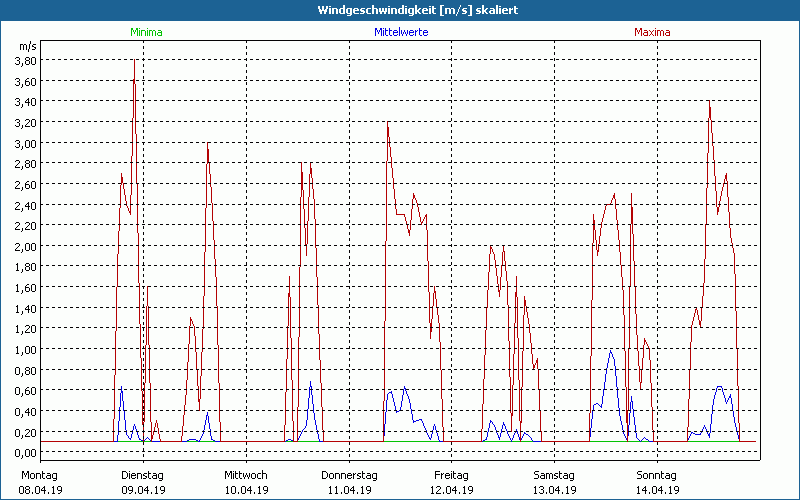Image resolution: width=800 pixels, height=500 pixels.
Task: Click the highest red peak near Dienstag
Action: click(x=134, y=61)
